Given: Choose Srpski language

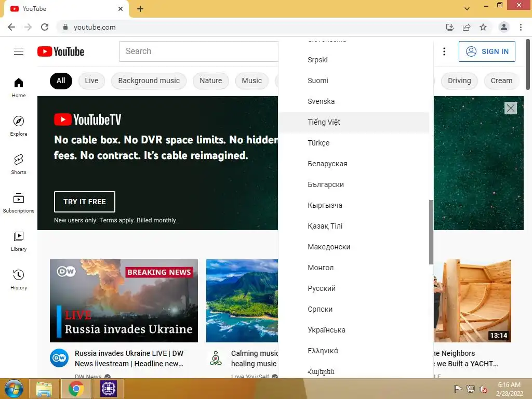Looking at the screenshot, I should [x=353, y=60].
